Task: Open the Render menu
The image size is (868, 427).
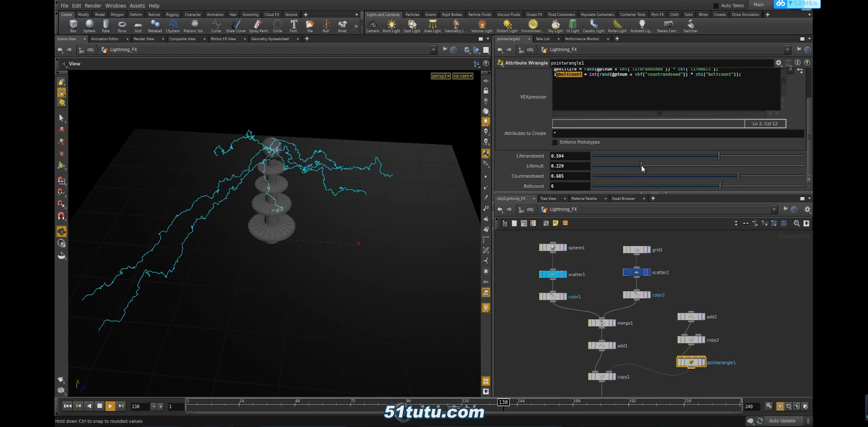Action: pyautogui.click(x=93, y=5)
